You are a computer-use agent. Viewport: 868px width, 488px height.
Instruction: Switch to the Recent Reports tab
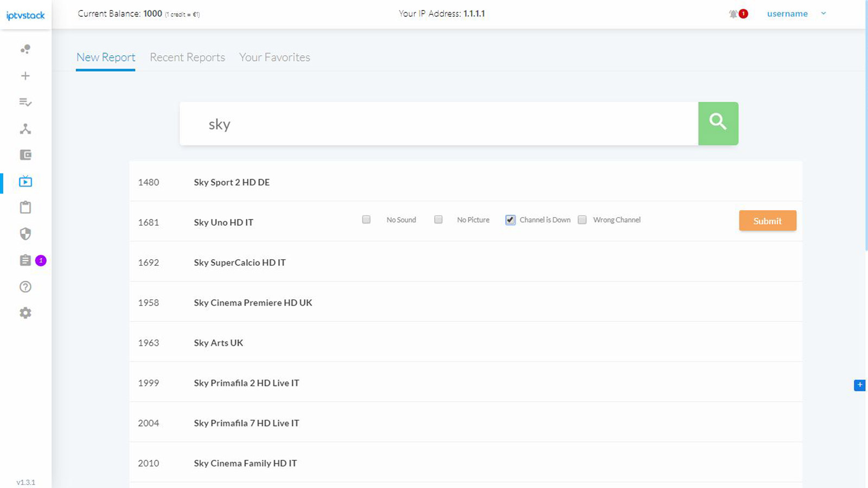click(187, 57)
